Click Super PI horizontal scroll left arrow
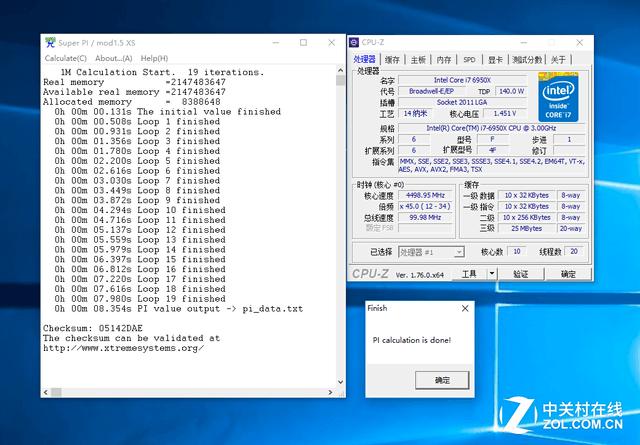Image resolution: width=640 pixels, height=445 pixels. click(46, 392)
